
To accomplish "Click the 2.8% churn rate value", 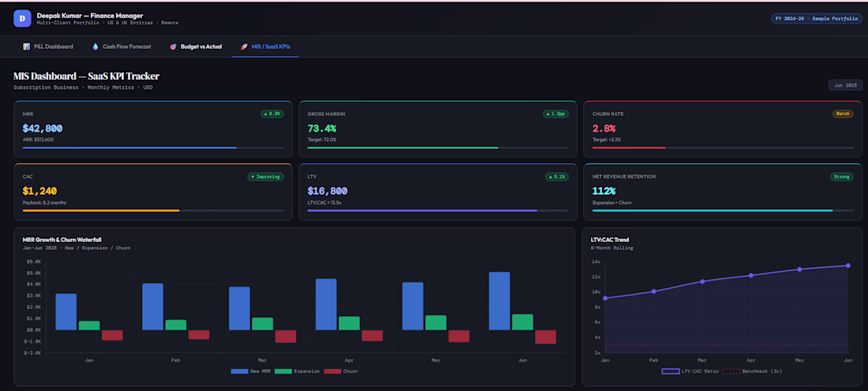I will tap(604, 128).
